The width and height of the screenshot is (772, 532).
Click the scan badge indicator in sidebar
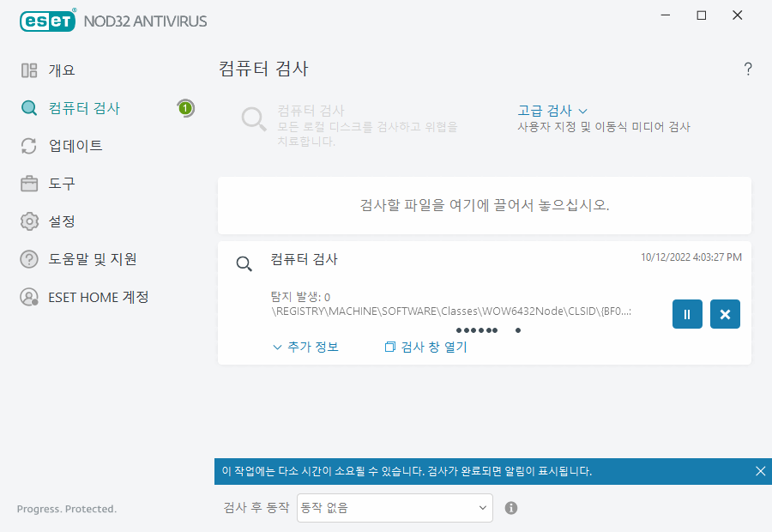(x=185, y=108)
